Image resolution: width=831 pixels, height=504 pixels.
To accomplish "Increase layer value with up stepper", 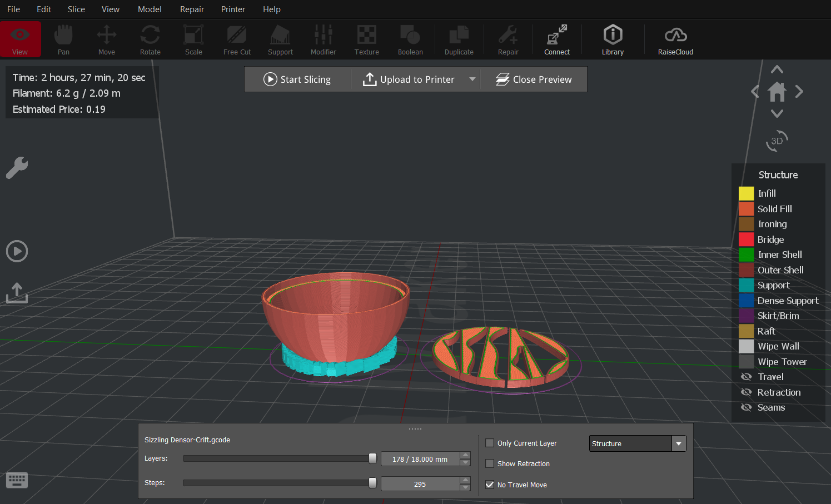I will pos(465,455).
